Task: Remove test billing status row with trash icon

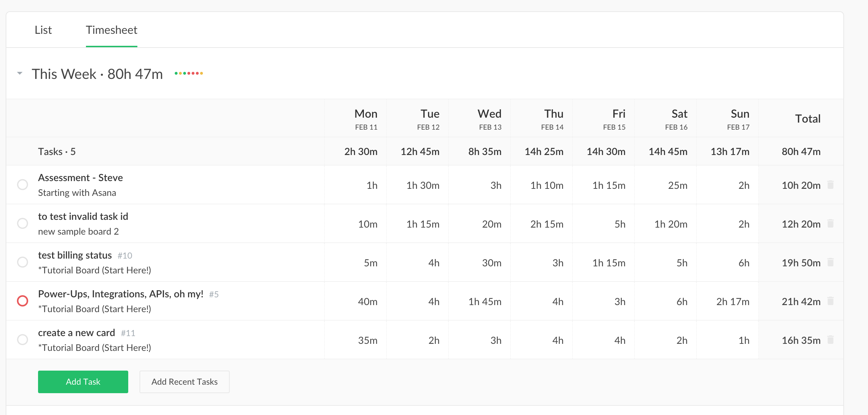Action: pyautogui.click(x=830, y=262)
